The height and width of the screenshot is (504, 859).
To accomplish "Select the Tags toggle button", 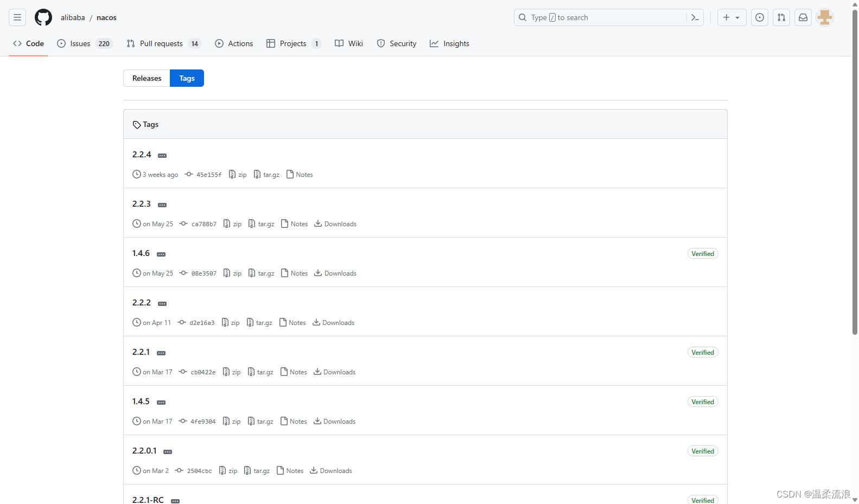I will pos(187,78).
